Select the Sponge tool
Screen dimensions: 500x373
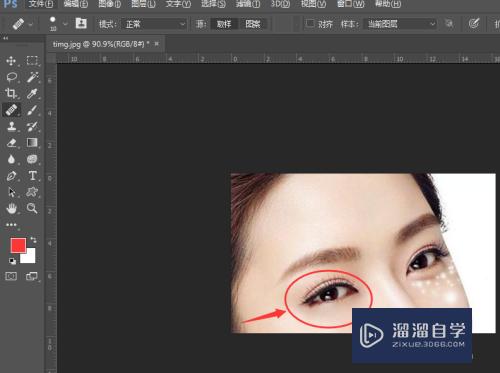[32, 159]
